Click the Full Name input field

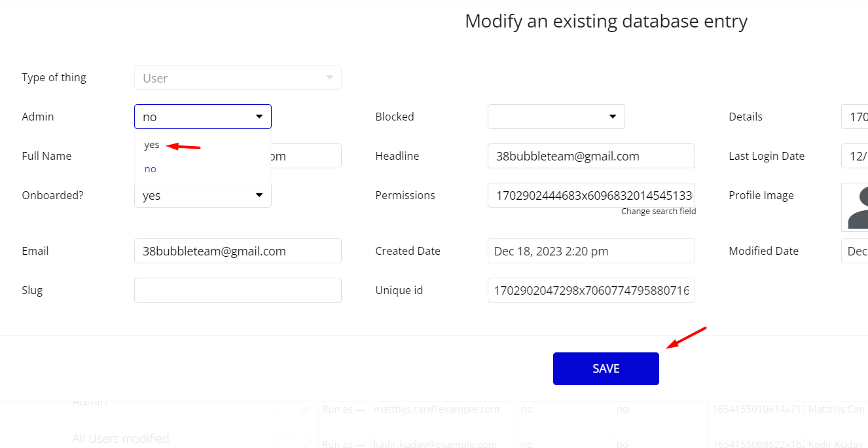[x=238, y=156]
